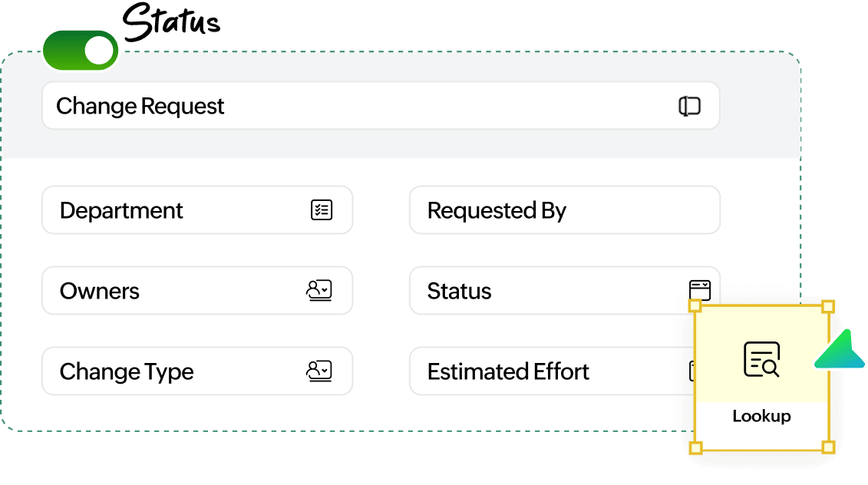Click the checklist icon in Department field

pyautogui.click(x=322, y=210)
